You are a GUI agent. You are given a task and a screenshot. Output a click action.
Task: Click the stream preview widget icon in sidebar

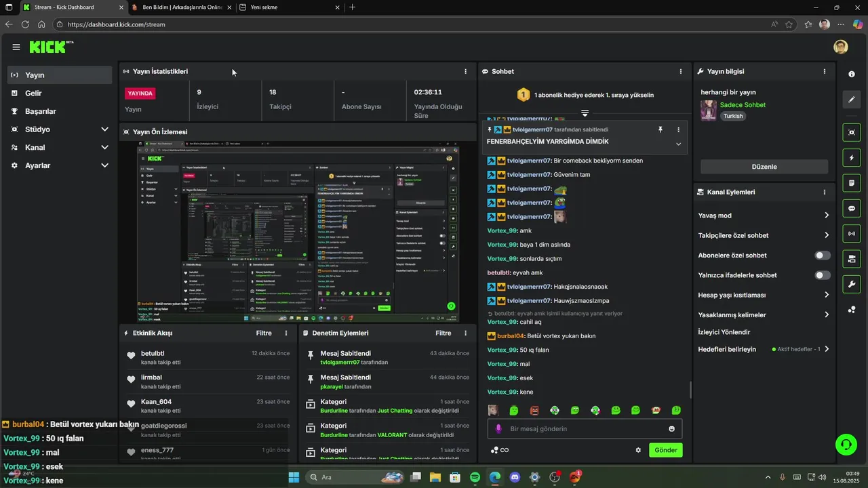pyautogui.click(x=852, y=132)
